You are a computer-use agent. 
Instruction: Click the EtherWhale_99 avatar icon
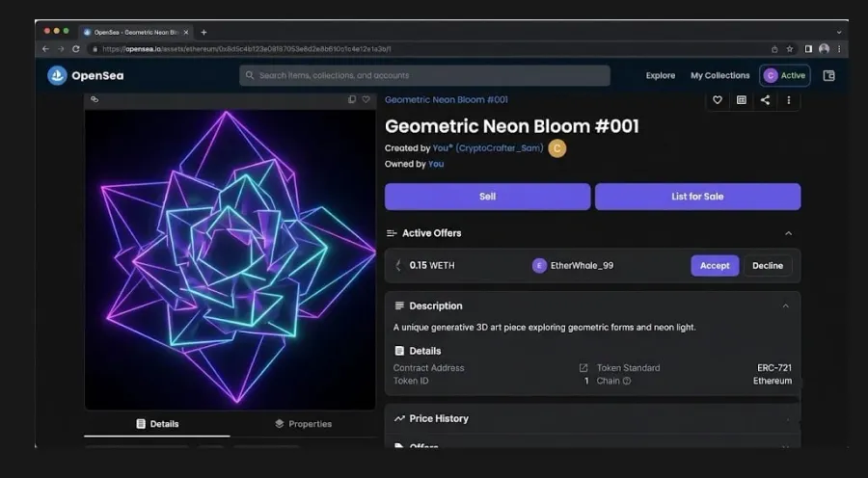pos(539,266)
